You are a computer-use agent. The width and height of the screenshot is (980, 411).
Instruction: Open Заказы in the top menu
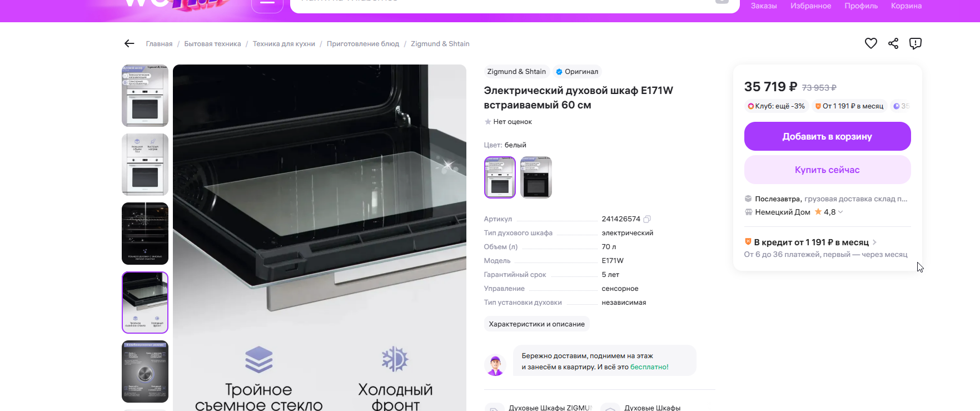[764, 6]
